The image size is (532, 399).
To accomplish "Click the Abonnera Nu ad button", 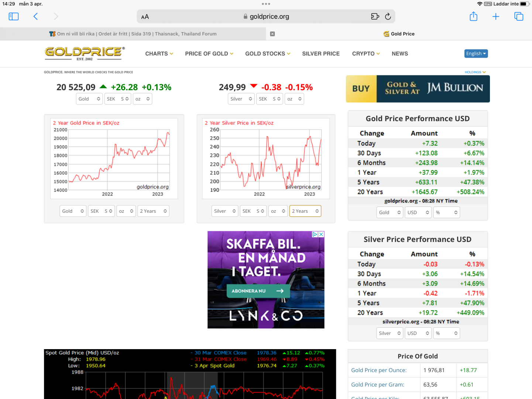I will [258, 291].
